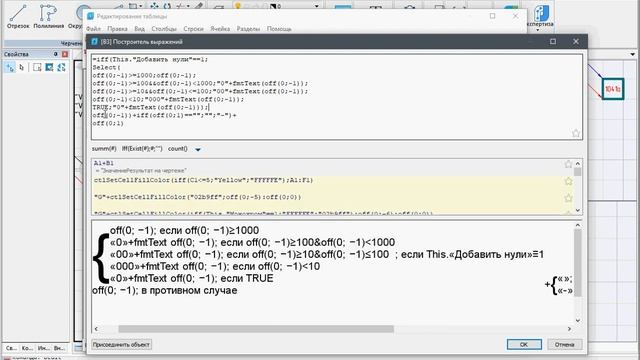Maximize the expression builder window
The width and height of the screenshot is (640, 360).
pos(553,42)
